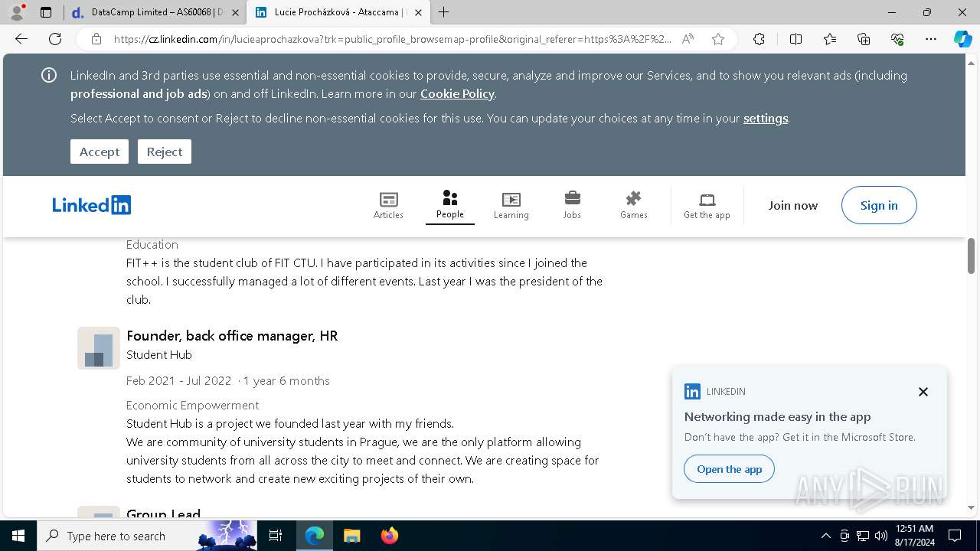
Task: Open the Articles navigation icon
Action: pos(388,205)
